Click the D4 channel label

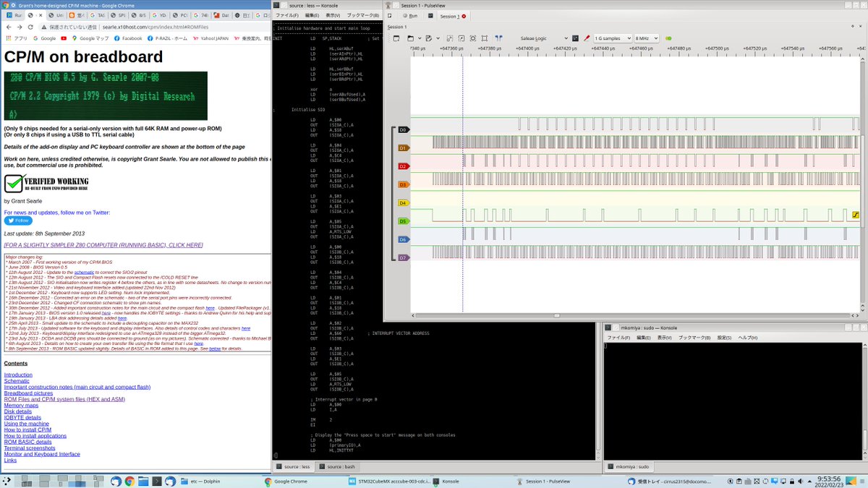[403, 203]
